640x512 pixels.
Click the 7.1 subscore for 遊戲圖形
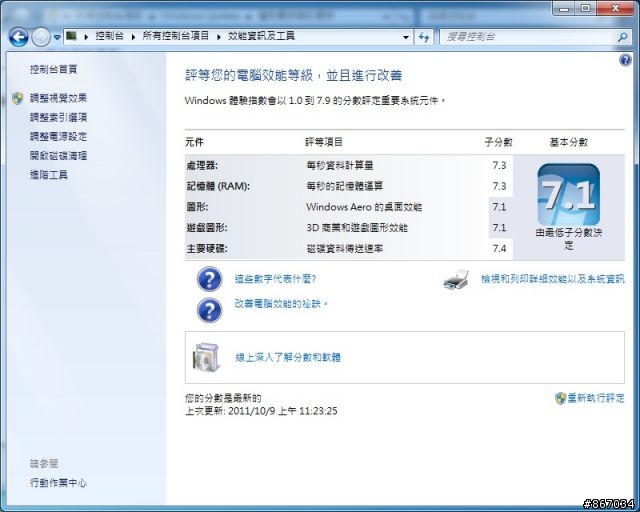pyautogui.click(x=499, y=228)
